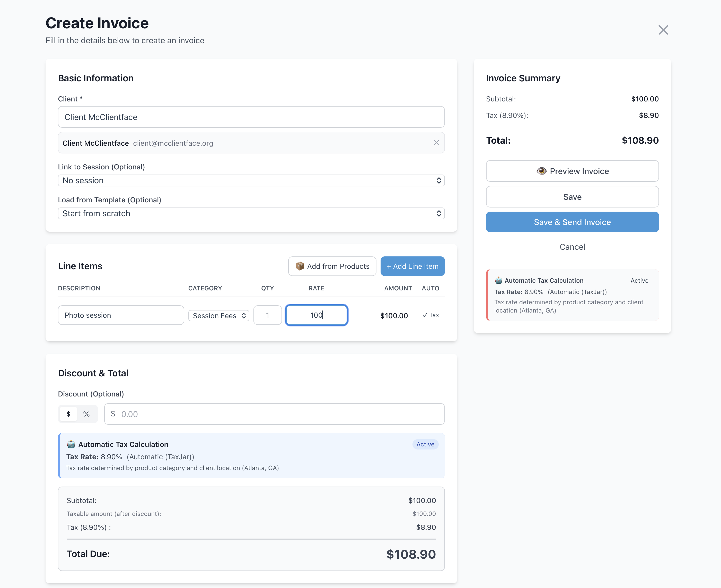Click Add Line Item button

click(412, 266)
